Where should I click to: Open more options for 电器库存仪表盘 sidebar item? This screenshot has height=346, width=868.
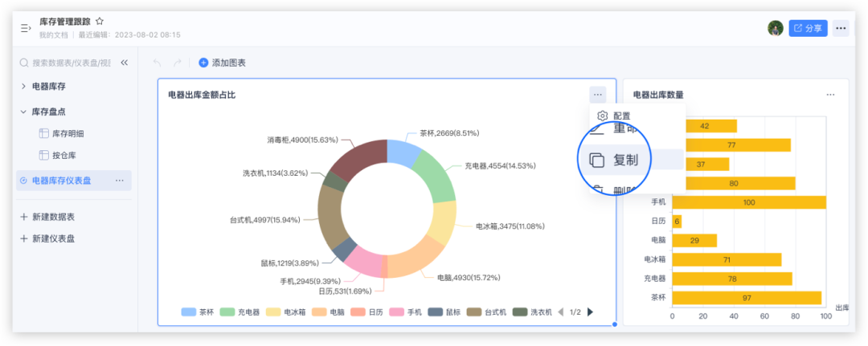click(119, 181)
